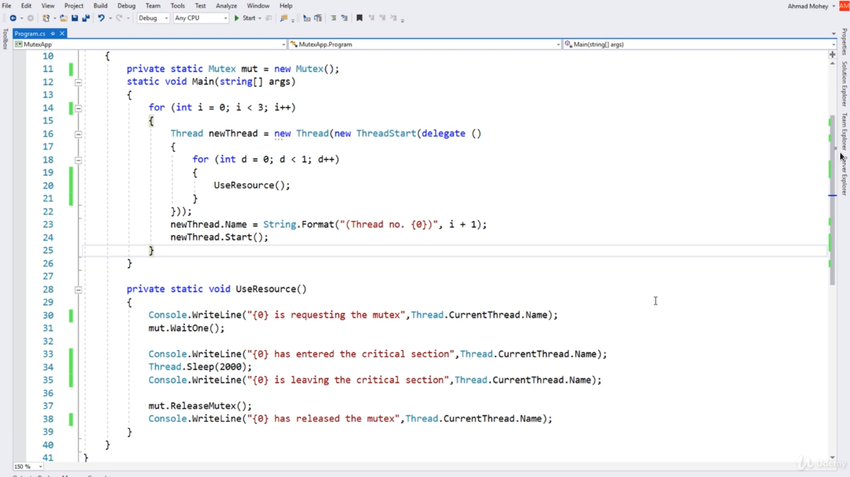Open the Undo history dropdown arrow

(x=110, y=18)
